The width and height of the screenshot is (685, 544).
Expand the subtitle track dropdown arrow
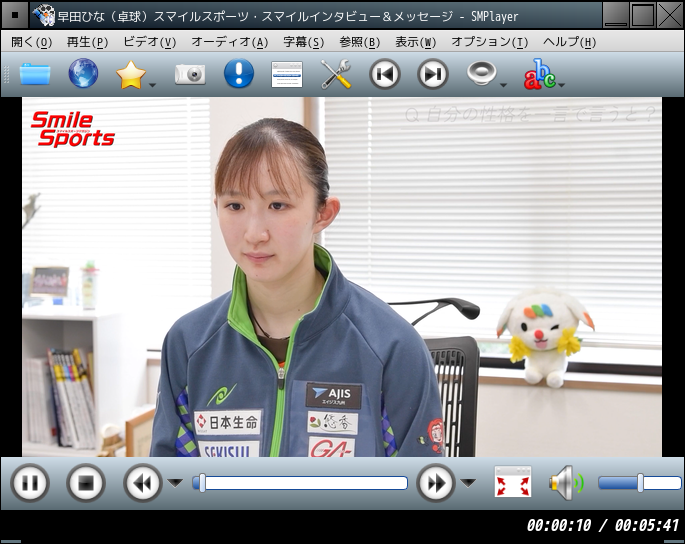tap(561, 85)
